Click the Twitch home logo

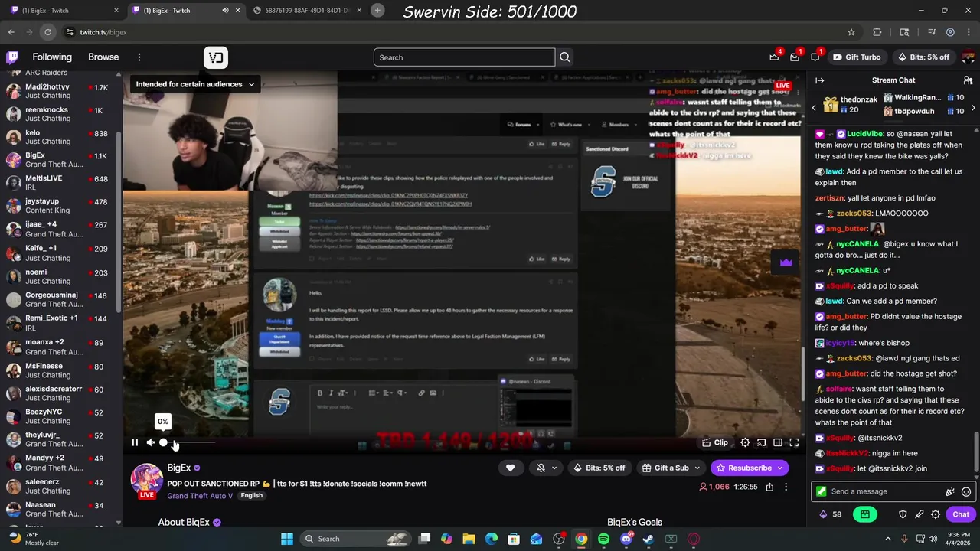coord(12,57)
